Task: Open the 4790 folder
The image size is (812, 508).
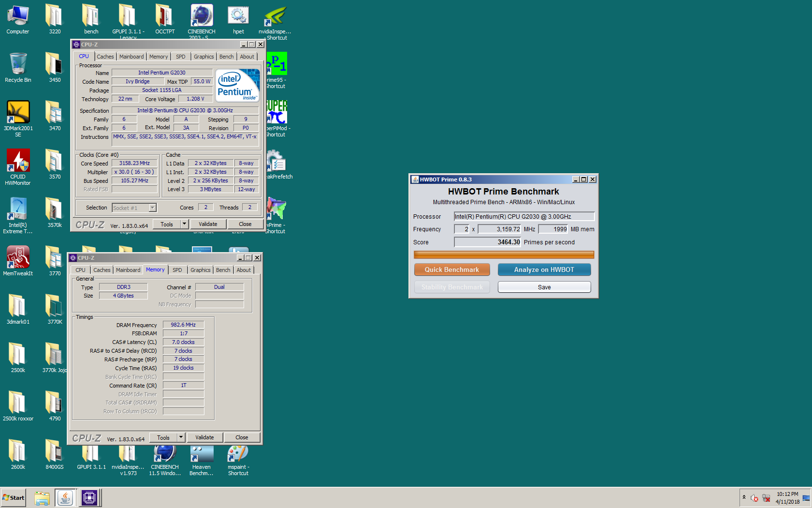Action: coord(55,405)
